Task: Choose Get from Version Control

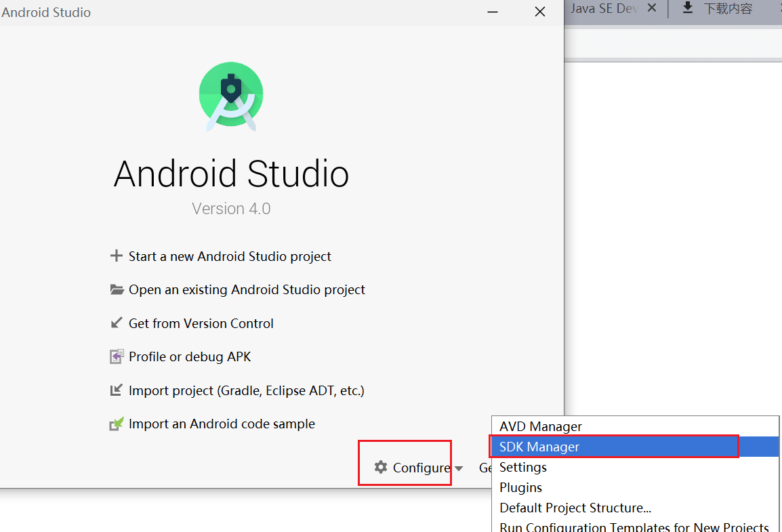Action: tap(201, 323)
